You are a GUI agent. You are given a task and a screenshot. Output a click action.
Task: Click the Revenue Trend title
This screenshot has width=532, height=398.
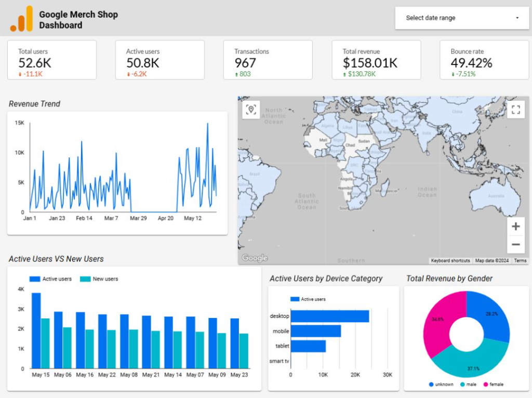coord(34,104)
